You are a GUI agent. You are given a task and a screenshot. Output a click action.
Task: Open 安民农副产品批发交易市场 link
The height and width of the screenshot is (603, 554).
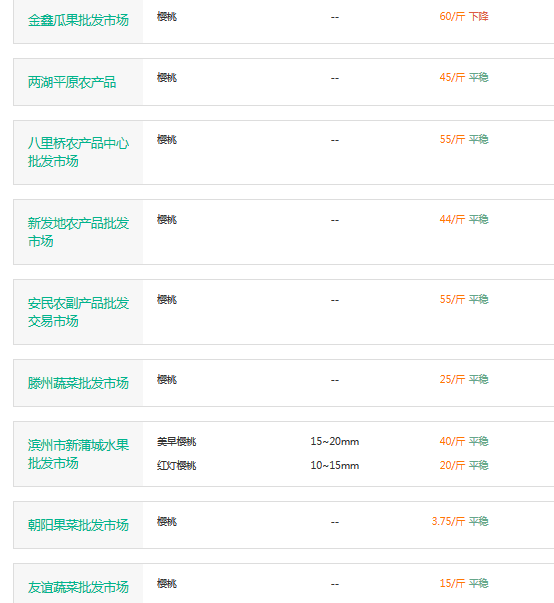click(78, 312)
